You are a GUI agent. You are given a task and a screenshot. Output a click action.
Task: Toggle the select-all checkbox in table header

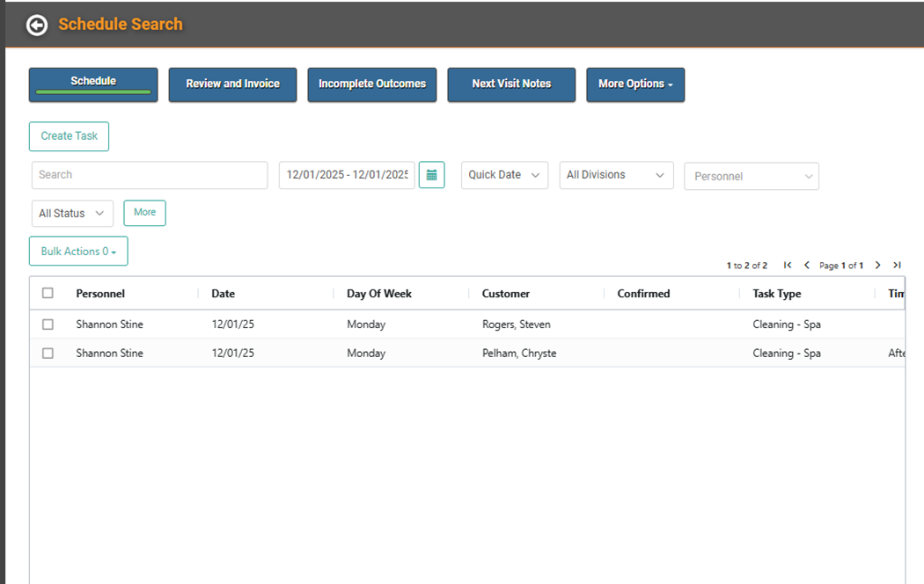pyautogui.click(x=48, y=294)
